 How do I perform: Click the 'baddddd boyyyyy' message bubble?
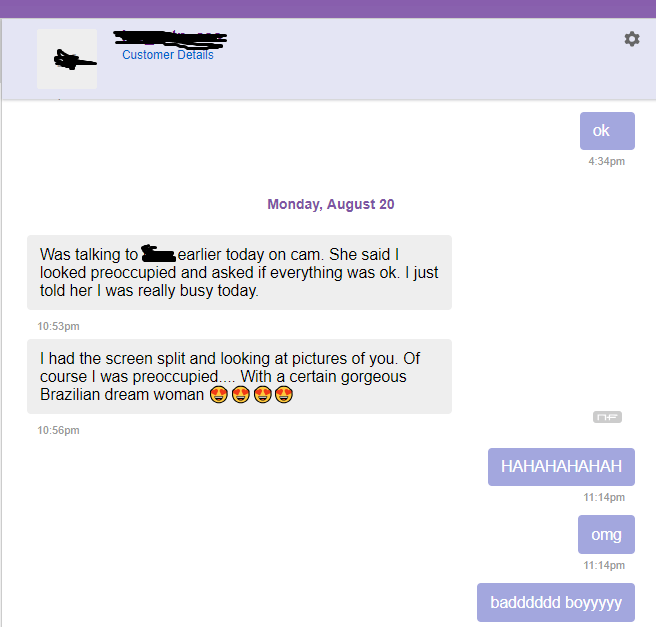pos(556,602)
